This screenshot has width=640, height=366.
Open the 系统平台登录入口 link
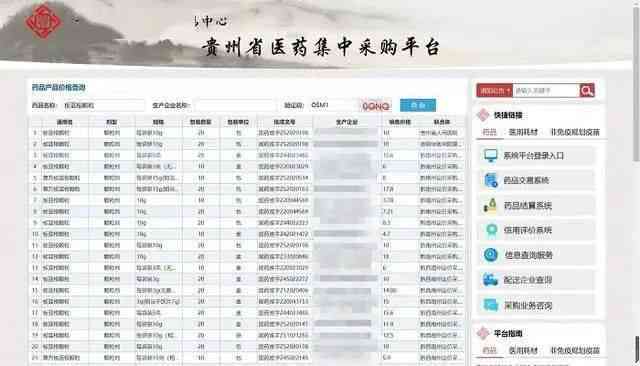coord(533,156)
